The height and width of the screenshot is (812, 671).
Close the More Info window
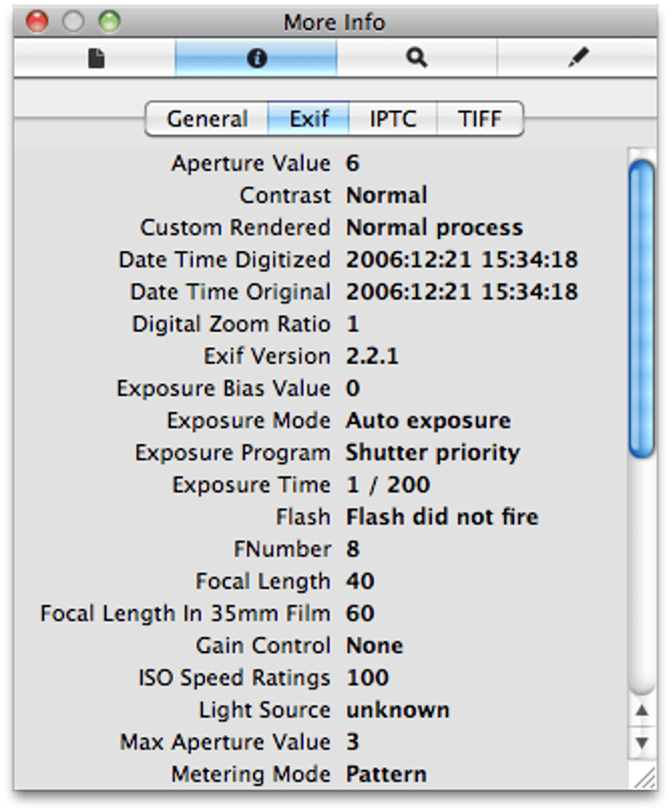coord(37,22)
